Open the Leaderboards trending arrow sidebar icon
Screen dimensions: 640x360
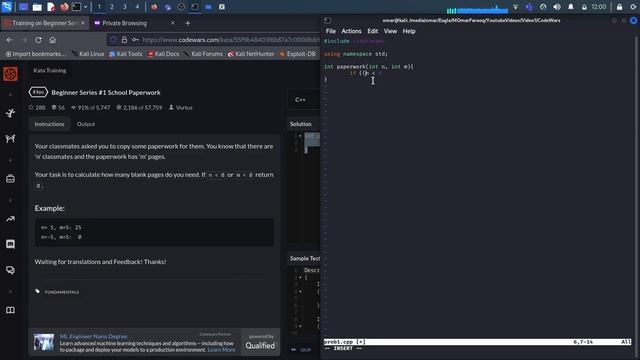tap(10, 219)
